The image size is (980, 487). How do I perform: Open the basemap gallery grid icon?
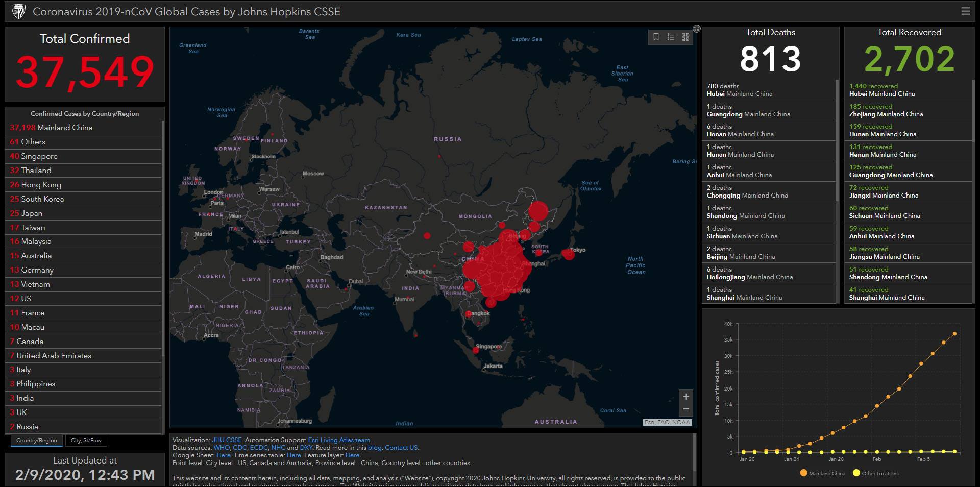click(x=685, y=37)
